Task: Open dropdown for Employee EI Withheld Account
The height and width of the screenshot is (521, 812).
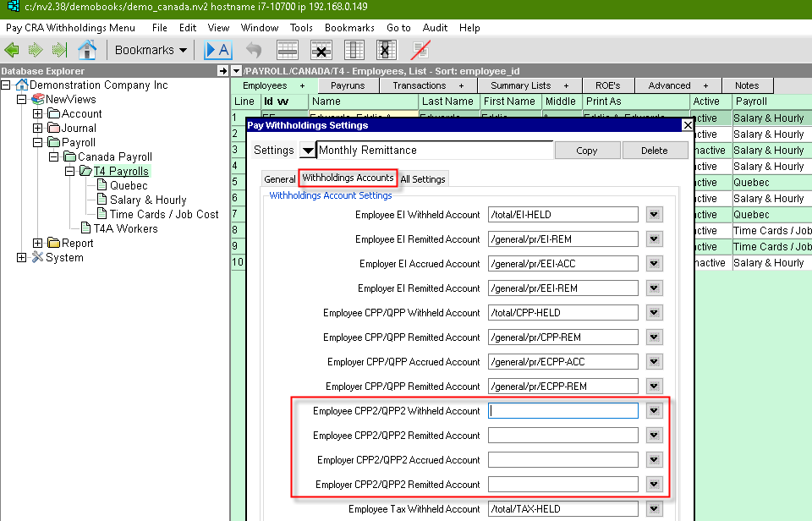Action: point(653,215)
